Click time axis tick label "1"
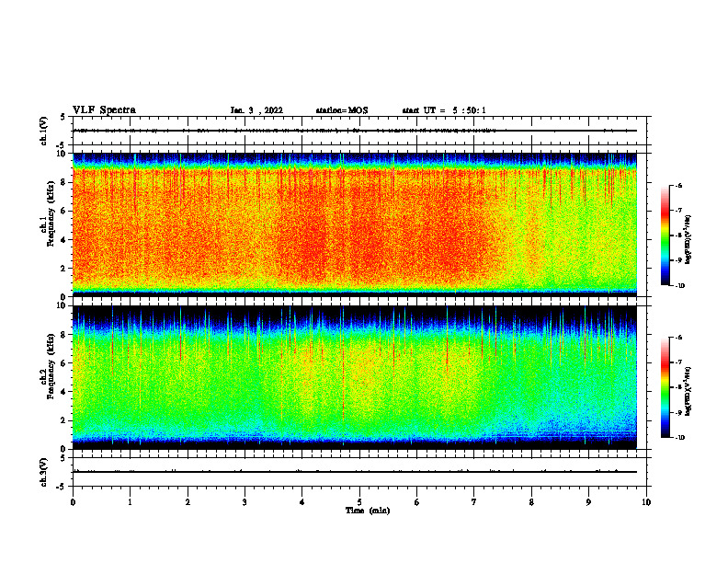 coord(130,502)
